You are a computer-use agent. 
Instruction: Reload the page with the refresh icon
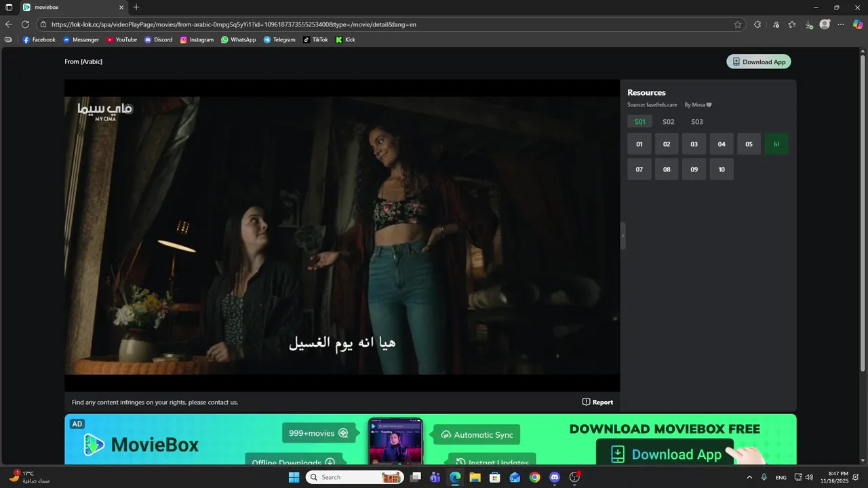pos(25,24)
